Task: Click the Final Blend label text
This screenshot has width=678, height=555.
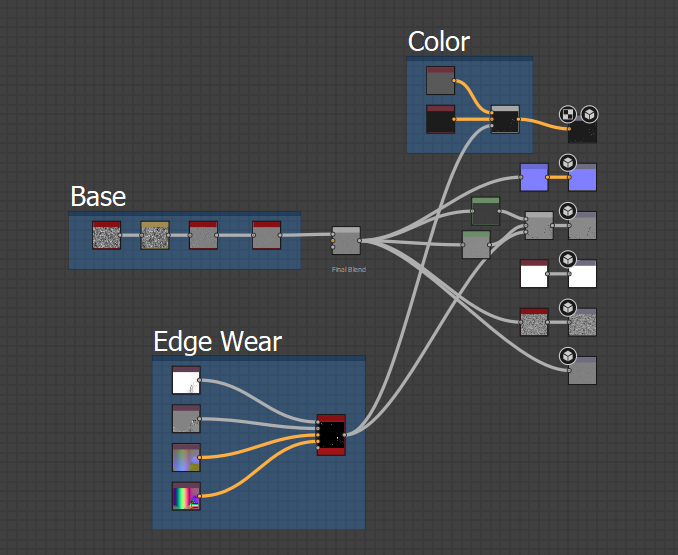Action: [x=349, y=269]
